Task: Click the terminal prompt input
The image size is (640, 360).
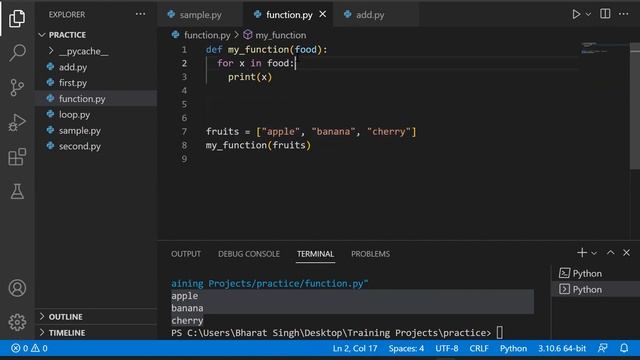Action: tap(500, 333)
